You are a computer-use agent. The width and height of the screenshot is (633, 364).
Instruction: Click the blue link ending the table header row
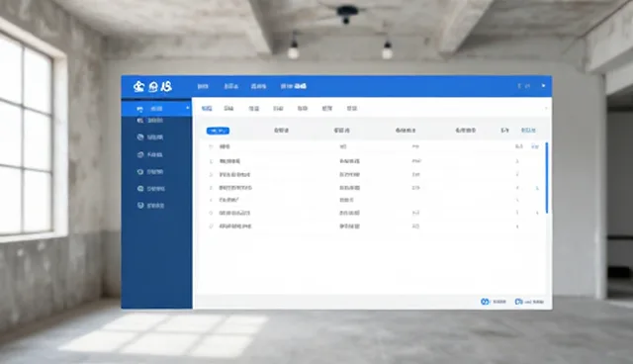pos(528,130)
